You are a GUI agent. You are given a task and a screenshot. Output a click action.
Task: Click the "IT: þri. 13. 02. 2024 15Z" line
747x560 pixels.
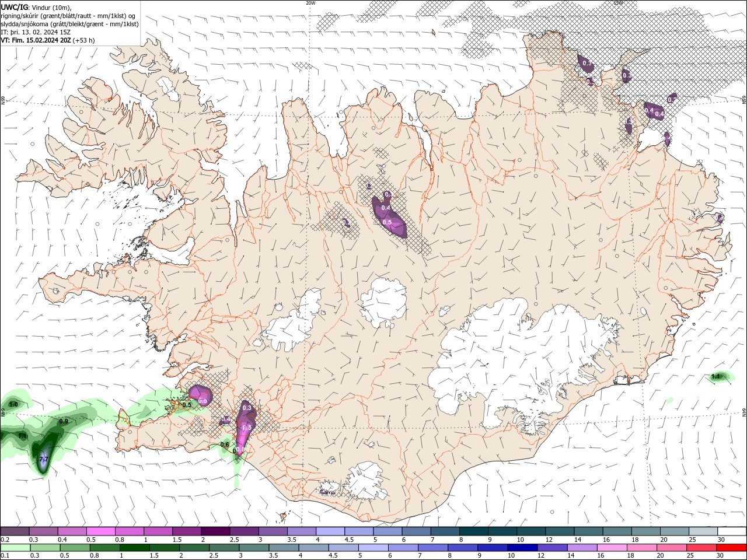pos(36,32)
